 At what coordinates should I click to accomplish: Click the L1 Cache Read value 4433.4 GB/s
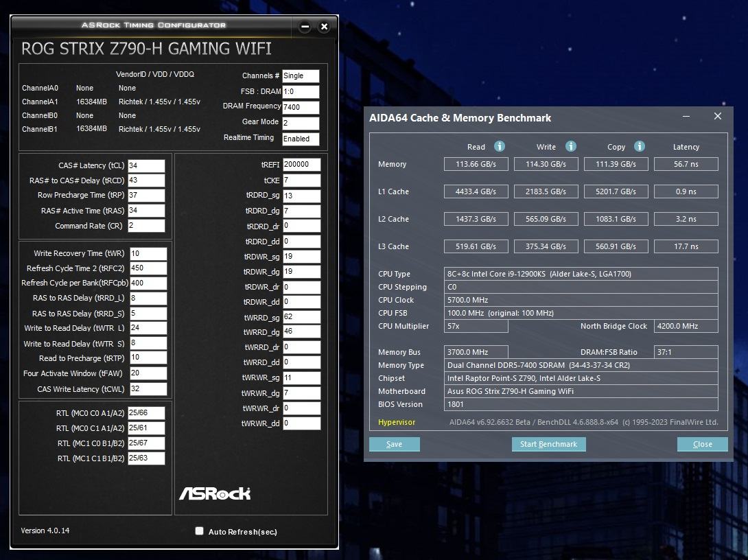click(476, 191)
